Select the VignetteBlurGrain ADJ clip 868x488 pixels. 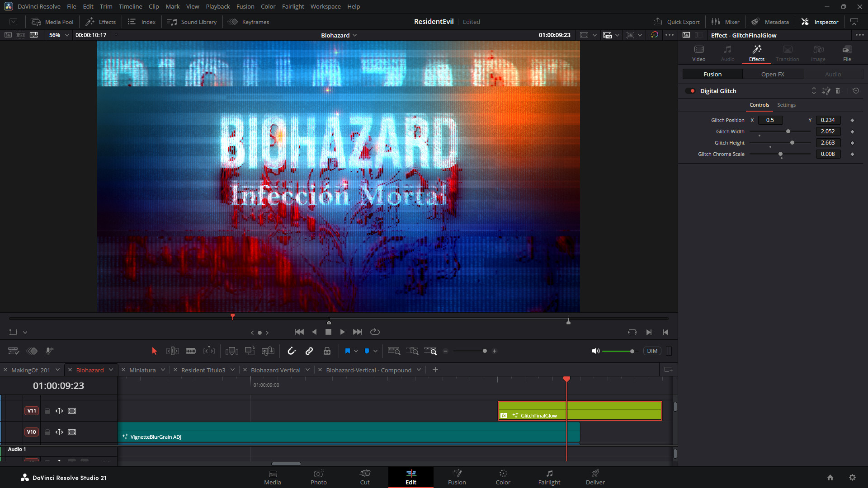point(349,432)
